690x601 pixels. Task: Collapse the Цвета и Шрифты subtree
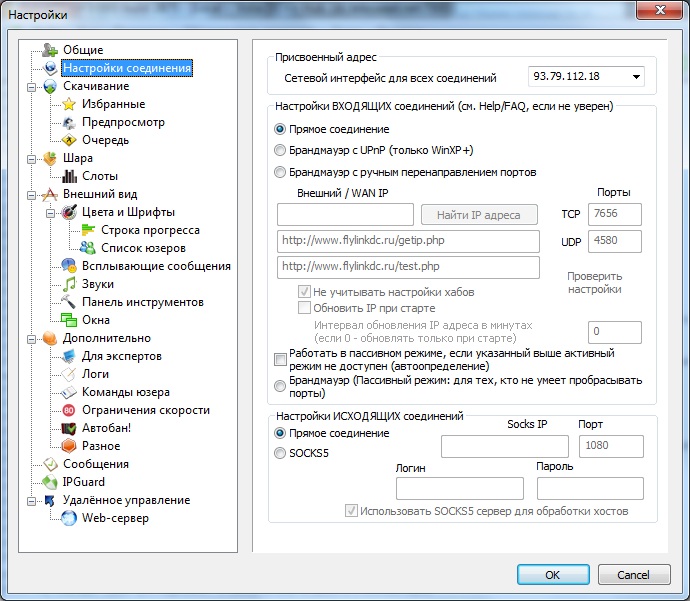tap(51, 212)
